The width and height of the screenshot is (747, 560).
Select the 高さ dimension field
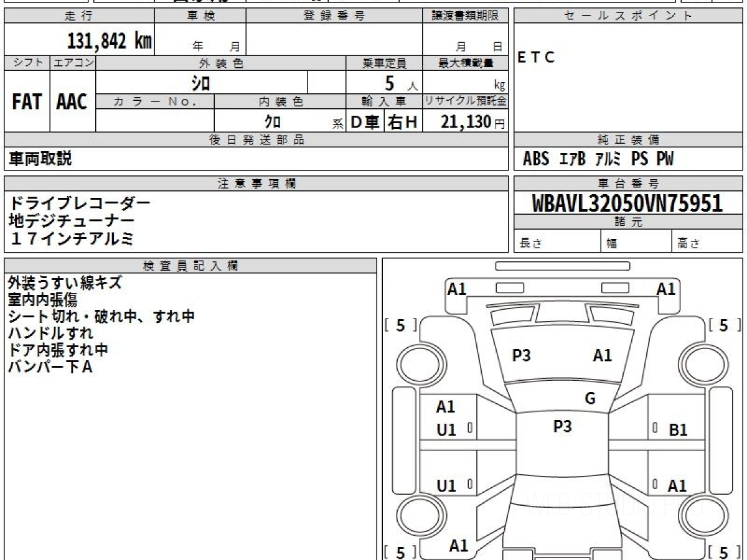click(708, 241)
